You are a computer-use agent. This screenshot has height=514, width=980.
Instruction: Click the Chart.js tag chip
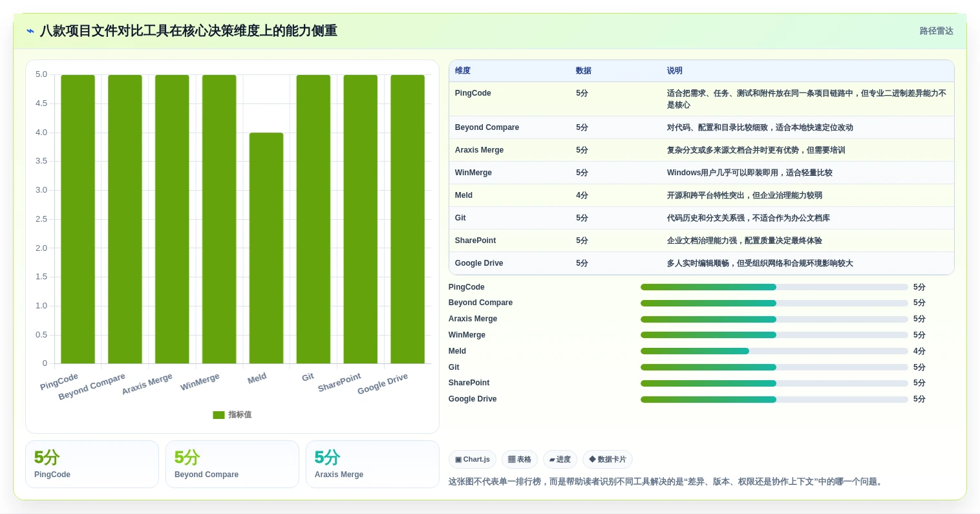(x=473, y=460)
